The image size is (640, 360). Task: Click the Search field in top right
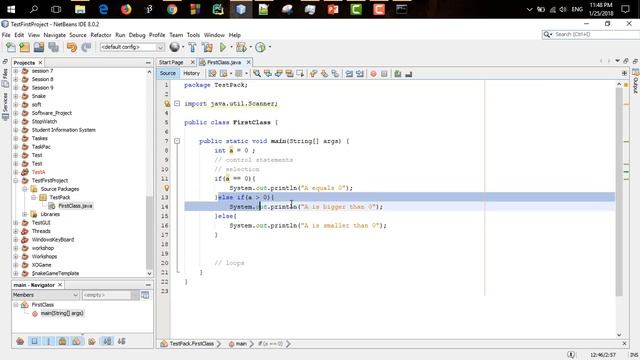tap(591, 35)
